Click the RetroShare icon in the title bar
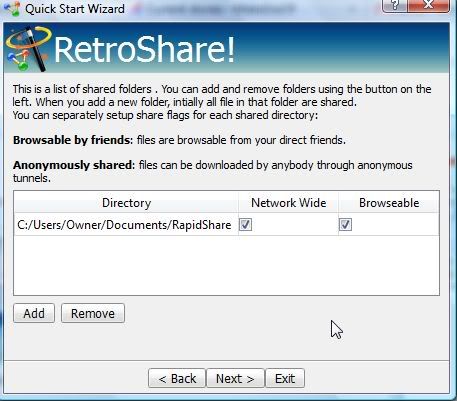Screen dimensions: 457x401 pyautogui.click(x=12, y=8)
